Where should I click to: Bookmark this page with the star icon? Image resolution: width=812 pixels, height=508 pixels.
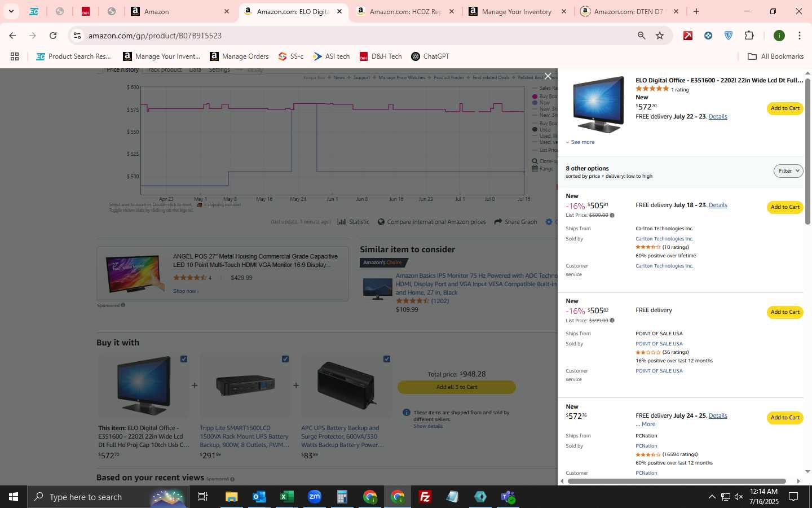click(660, 36)
